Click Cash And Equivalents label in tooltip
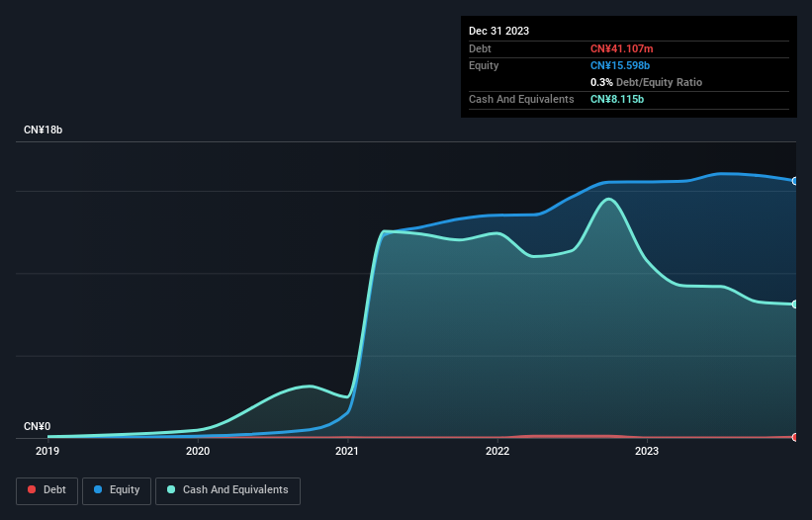 (521, 99)
